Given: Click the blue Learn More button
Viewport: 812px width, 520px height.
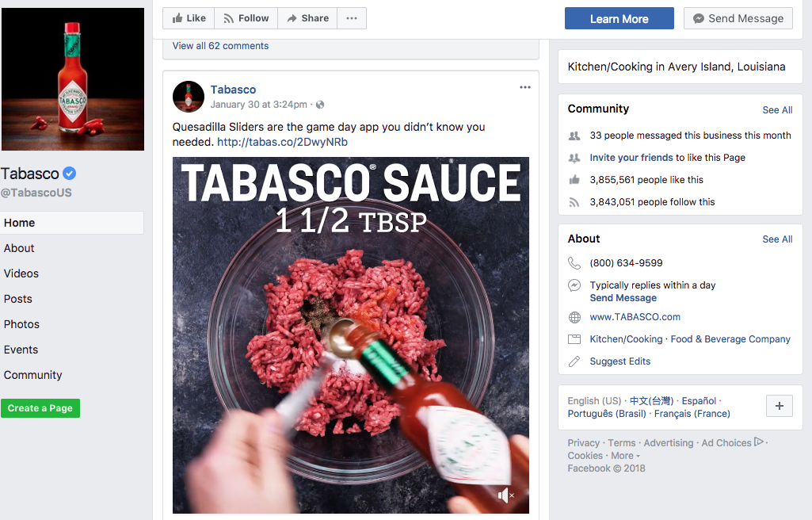Looking at the screenshot, I should point(619,19).
